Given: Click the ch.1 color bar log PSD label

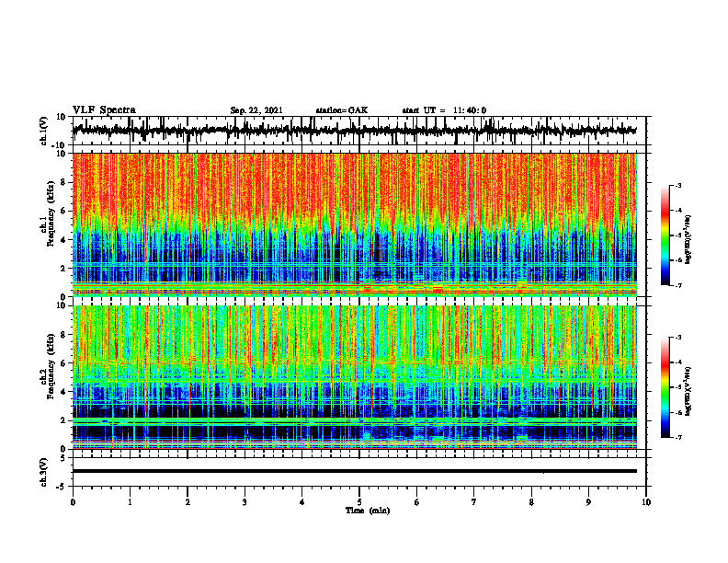Looking at the screenshot, I should pyautogui.click(x=688, y=239).
